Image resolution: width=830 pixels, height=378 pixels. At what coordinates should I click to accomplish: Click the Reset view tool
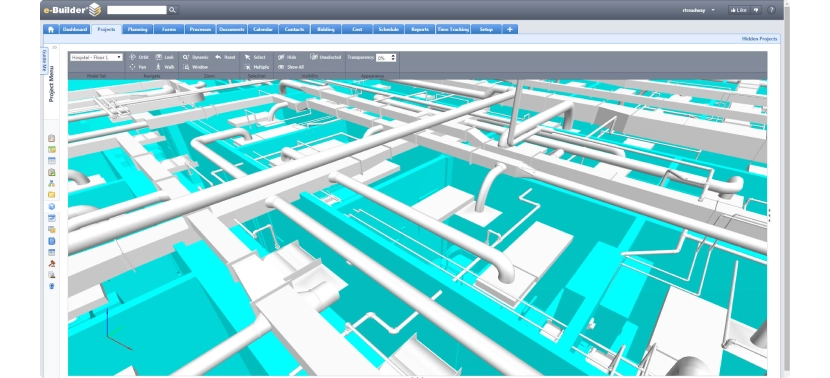tap(225, 57)
